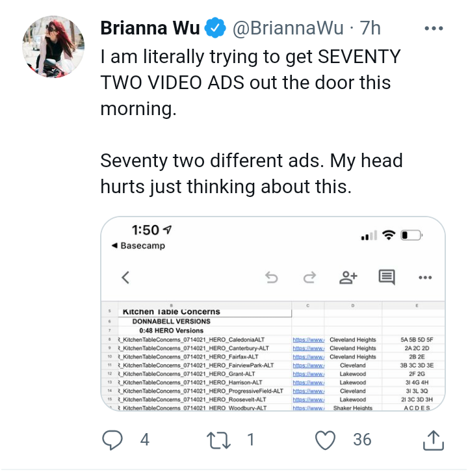468x476 pixels.
Task: Click the redo arrow icon
Action: (309, 277)
